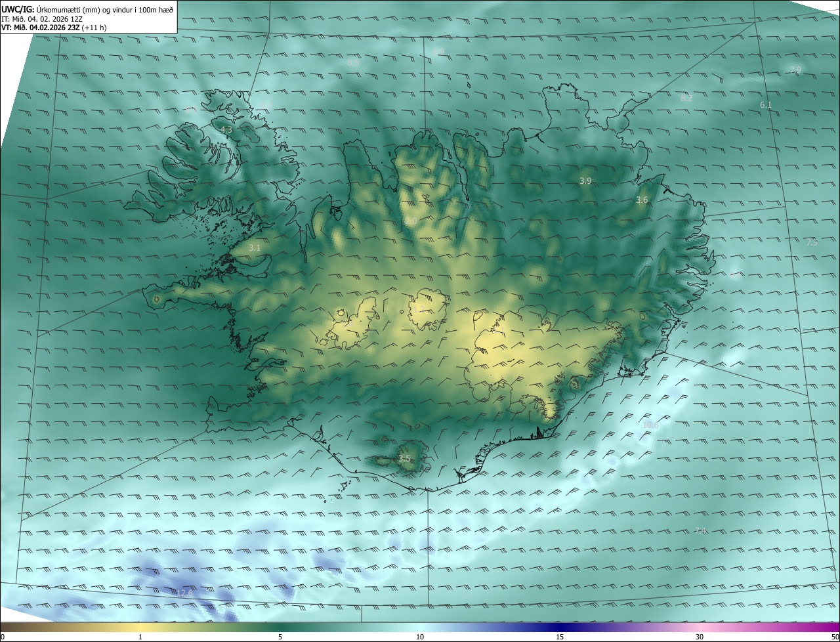
Task: Click the 12.6 value on the map
Action: coord(185,593)
